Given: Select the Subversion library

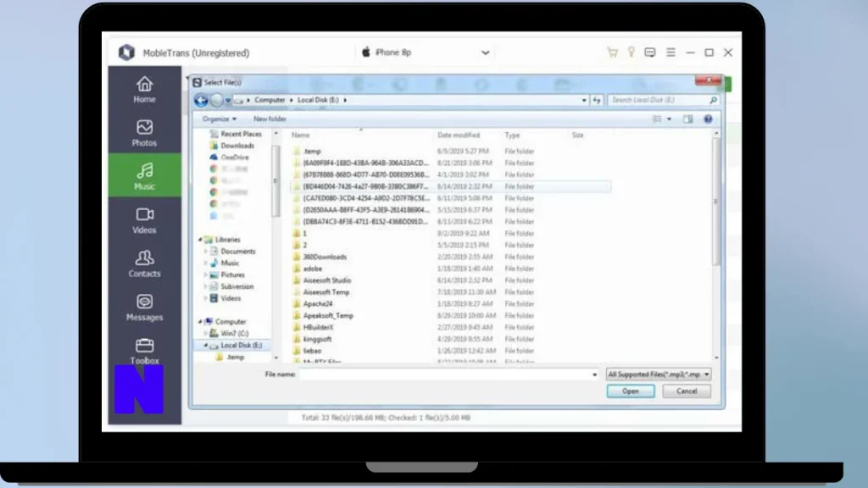Looking at the screenshot, I should tap(232, 286).
